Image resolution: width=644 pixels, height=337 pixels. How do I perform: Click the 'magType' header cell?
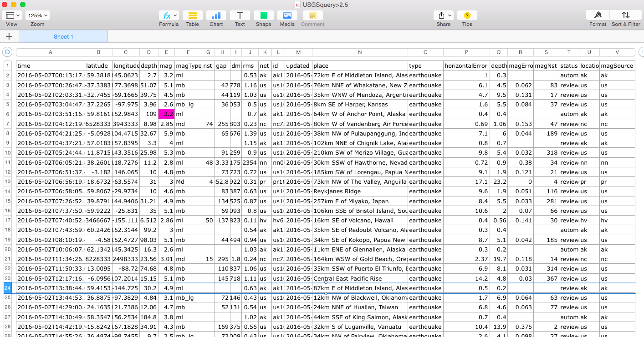tap(188, 65)
